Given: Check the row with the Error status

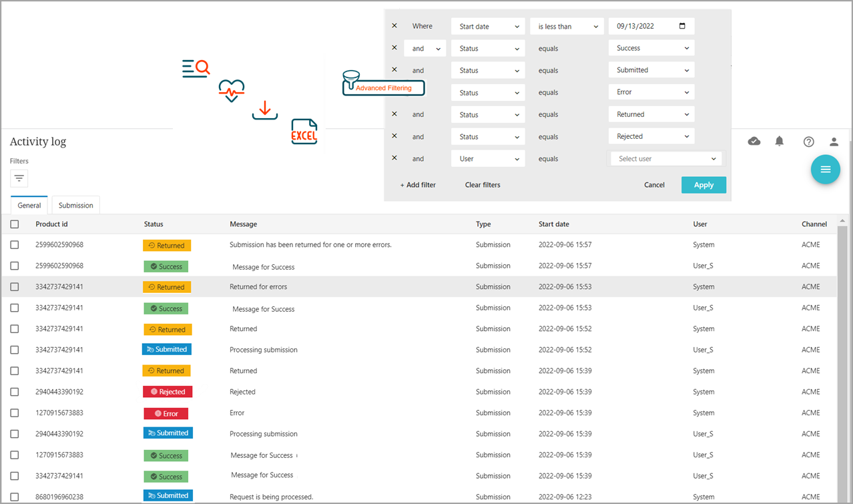Looking at the screenshot, I should (x=15, y=413).
